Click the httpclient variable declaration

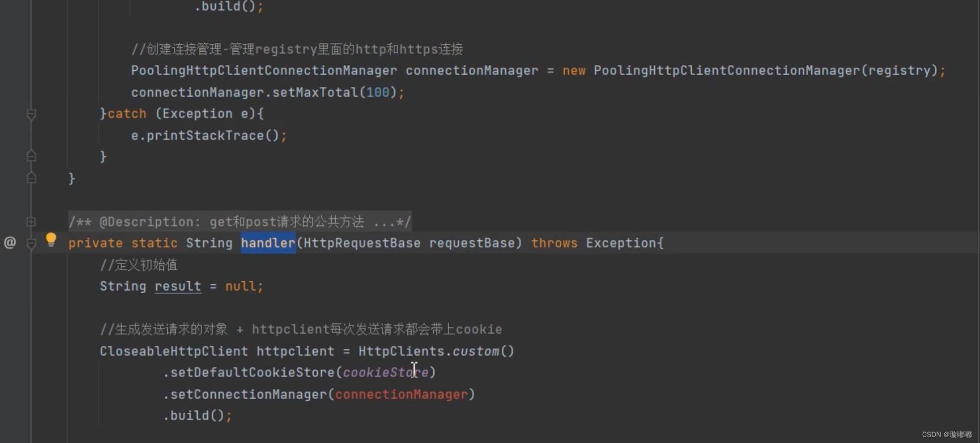tap(295, 351)
